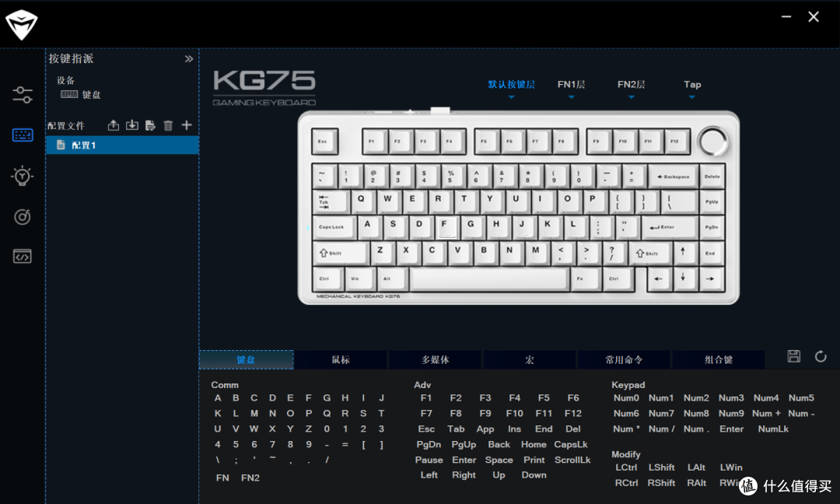Click the import profile icon
The height and width of the screenshot is (504, 840).
click(131, 125)
